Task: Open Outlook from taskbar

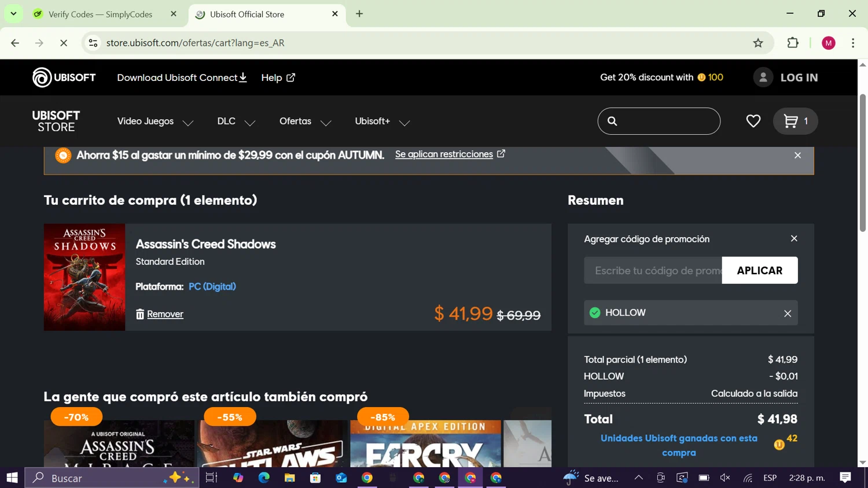Action: click(x=341, y=478)
